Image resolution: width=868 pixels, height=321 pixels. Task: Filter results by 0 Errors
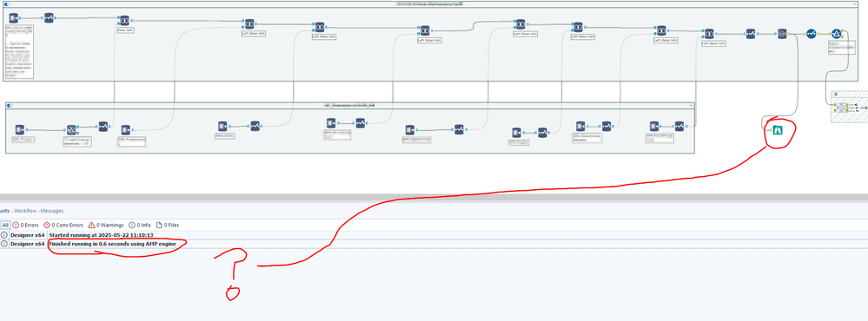(x=25, y=225)
